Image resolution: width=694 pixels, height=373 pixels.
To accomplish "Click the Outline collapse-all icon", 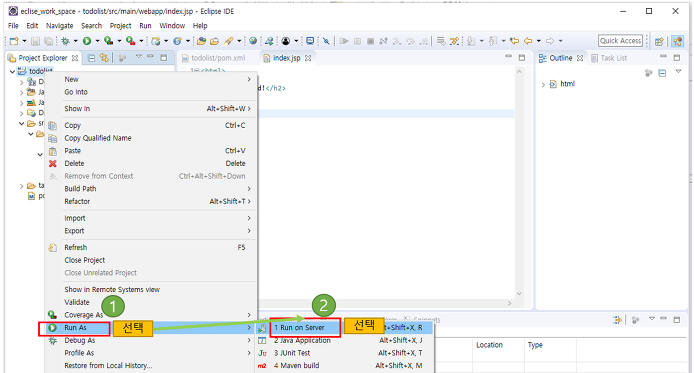I will [662, 73].
